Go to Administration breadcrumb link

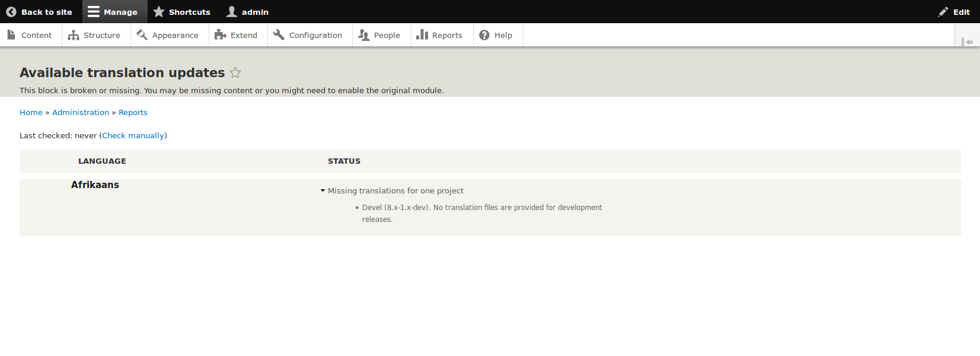(x=81, y=112)
